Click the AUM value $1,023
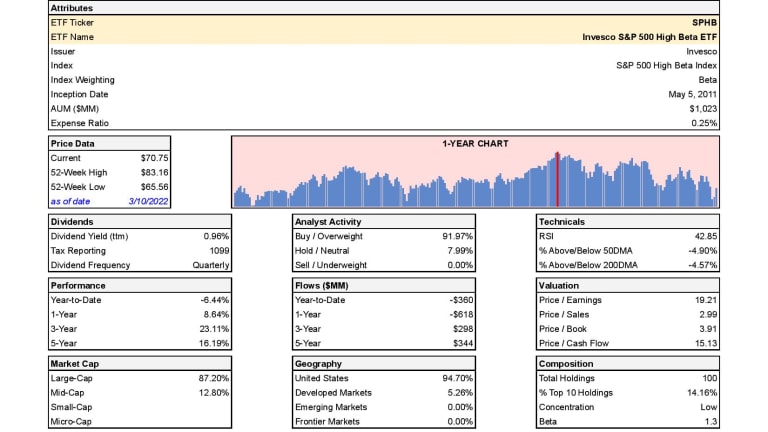The image size is (768, 432). 703,109
